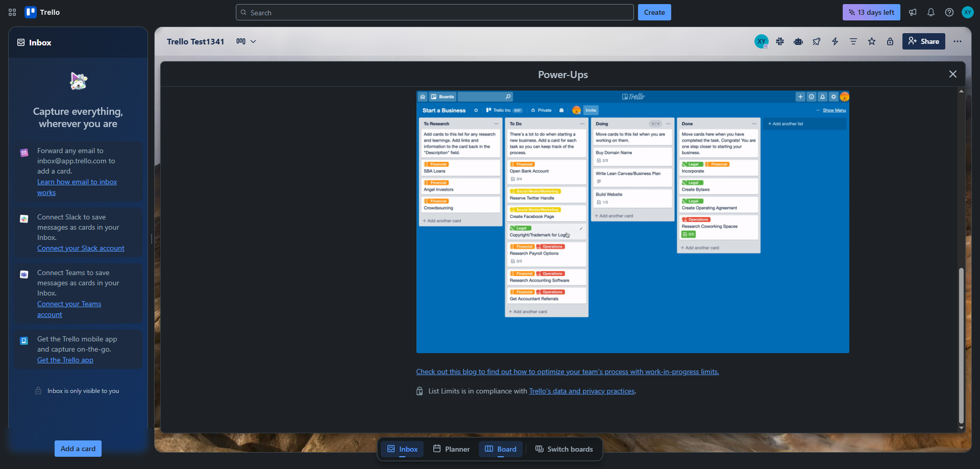Toggle the Board tab in bottom bar
Viewport: 980px width, 469px height.
[x=501, y=449]
